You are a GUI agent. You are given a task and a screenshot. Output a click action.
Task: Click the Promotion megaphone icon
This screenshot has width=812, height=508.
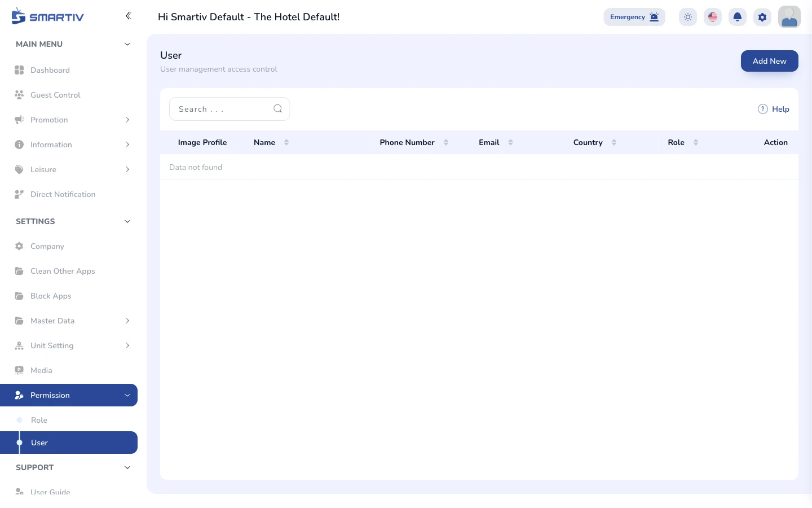pos(19,120)
